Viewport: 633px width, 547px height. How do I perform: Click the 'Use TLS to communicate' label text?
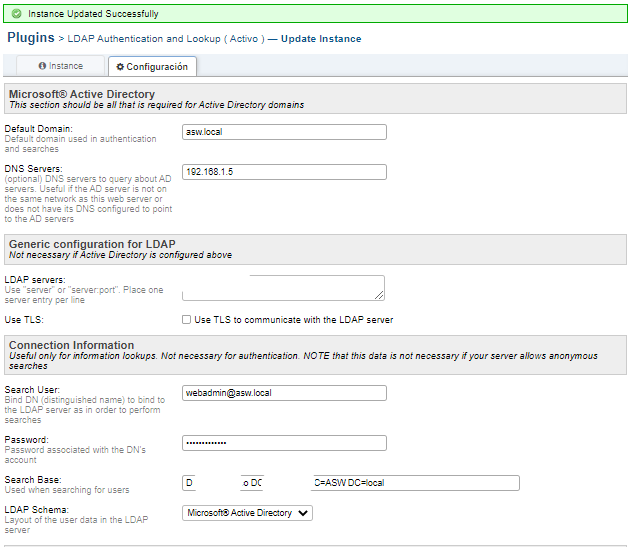pos(293,320)
